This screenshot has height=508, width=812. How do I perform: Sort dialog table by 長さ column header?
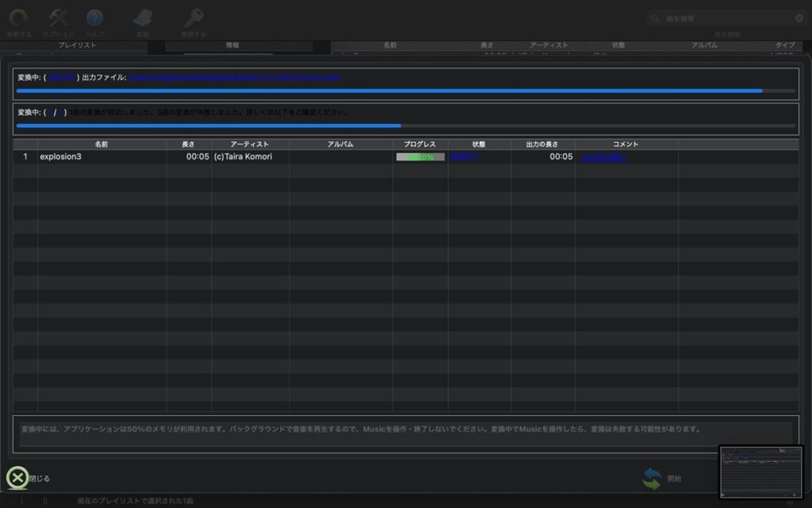pyautogui.click(x=189, y=144)
